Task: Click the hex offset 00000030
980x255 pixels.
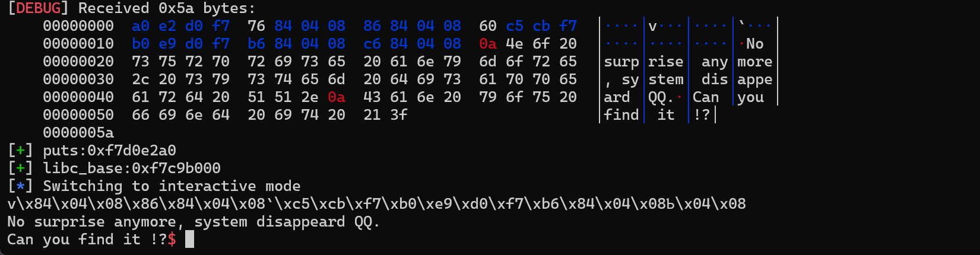Action: click(x=78, y=79)
